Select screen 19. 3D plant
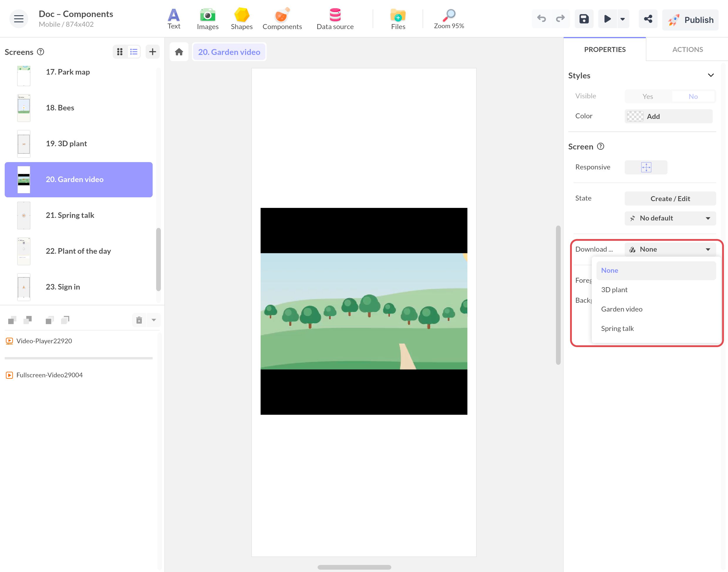The height and width of the screenshot is (572, 728). 79,144
